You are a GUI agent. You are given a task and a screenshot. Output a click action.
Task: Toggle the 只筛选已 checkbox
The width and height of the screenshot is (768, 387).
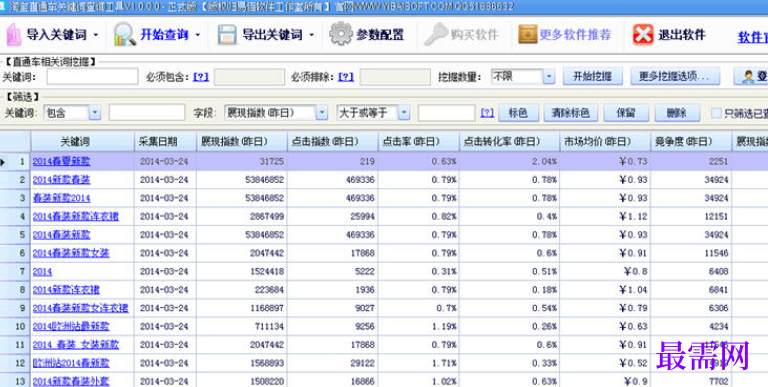click(x=716, y=113)
